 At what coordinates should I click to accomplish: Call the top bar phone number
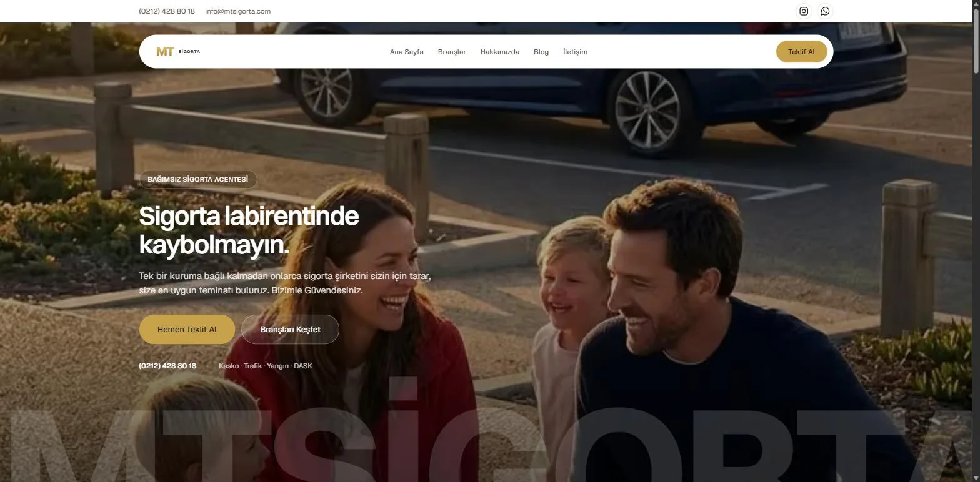click(x=167, y=11)
